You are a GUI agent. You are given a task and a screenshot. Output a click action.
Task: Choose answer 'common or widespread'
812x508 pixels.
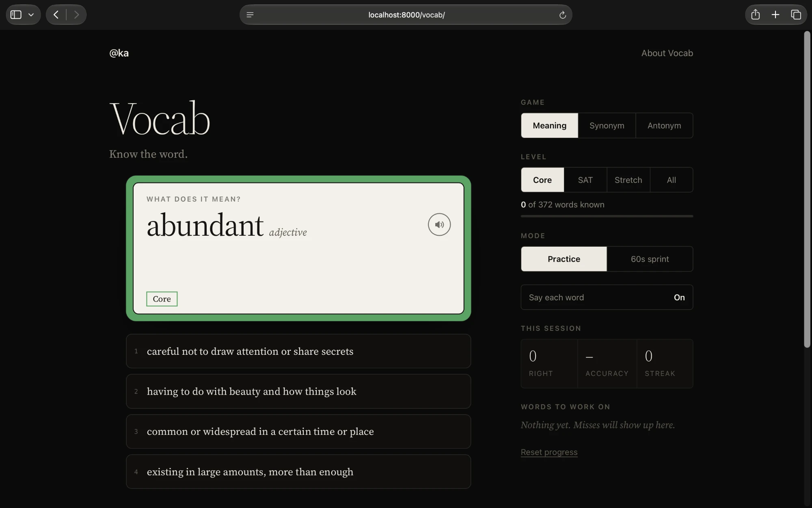coord(298,431)
